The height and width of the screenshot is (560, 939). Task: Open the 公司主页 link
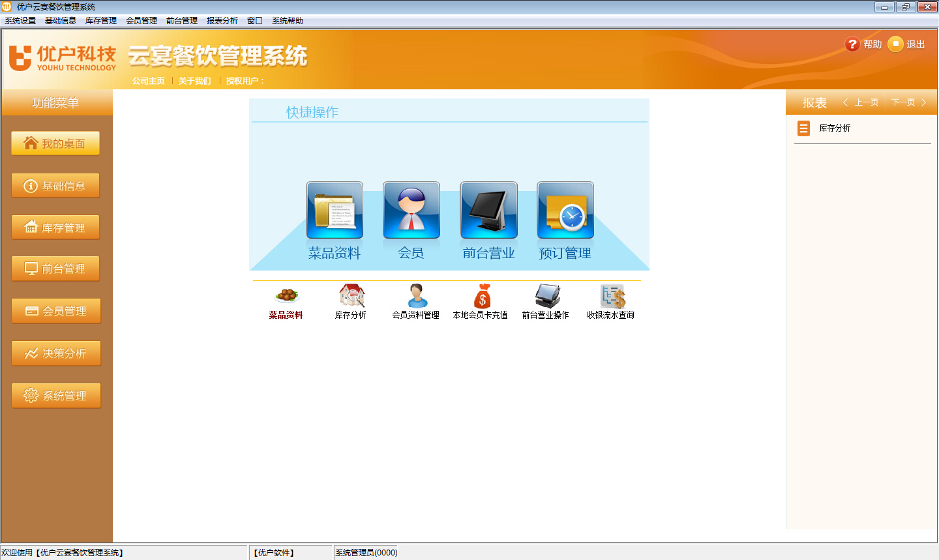point(149,81)
